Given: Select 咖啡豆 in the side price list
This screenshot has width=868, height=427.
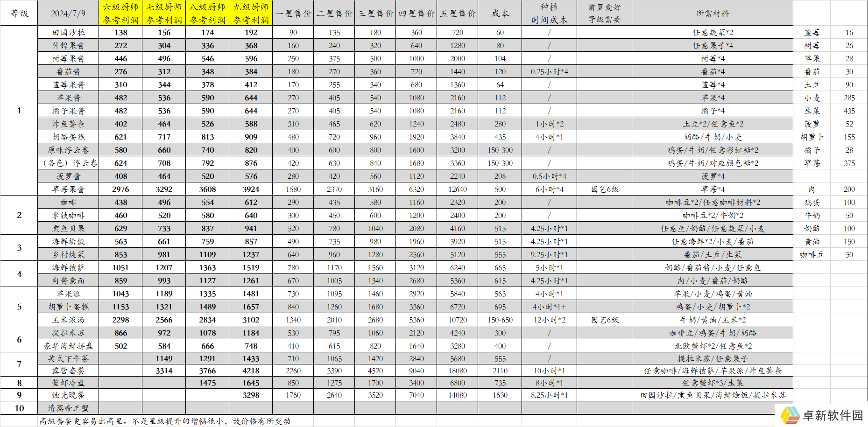Looking at the screenshot, I should (812, 254).
